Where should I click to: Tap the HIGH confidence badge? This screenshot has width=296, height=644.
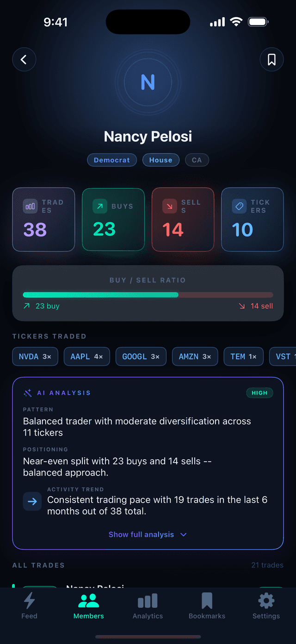point(259,393)
